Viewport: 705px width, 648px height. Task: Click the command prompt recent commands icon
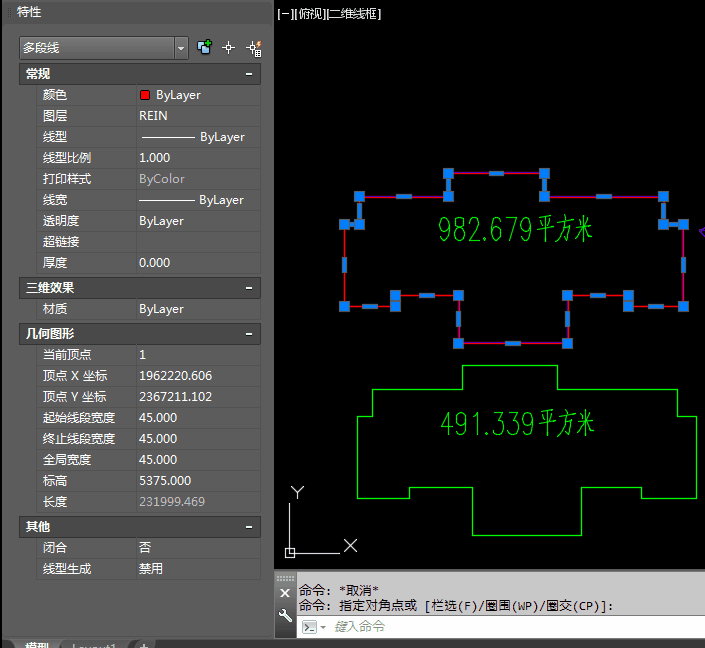(x=311, y=627)
